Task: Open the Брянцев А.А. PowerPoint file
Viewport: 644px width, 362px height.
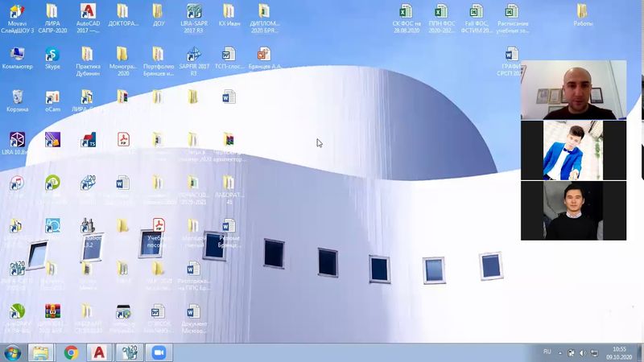Action: pyautogui.click(x=263, y=55)
